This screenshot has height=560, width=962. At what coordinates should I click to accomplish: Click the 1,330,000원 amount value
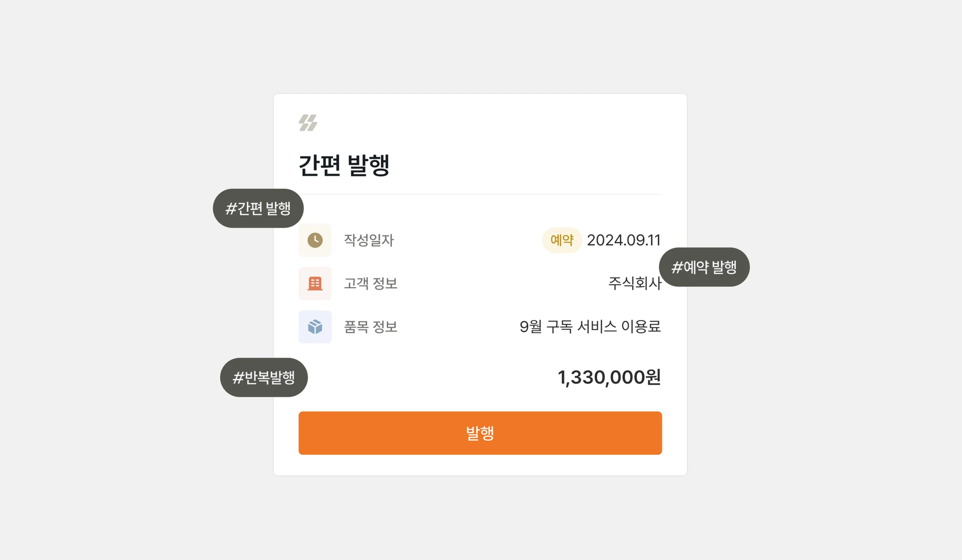(609, 377)
